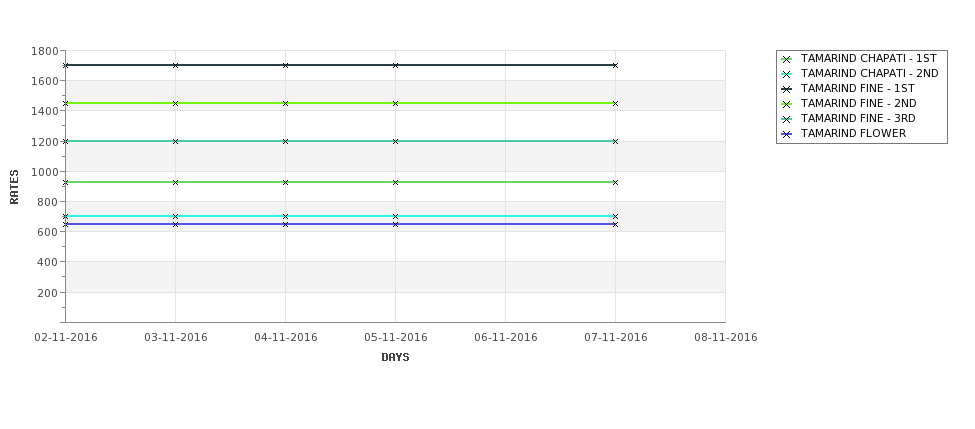Click the TAMARIND FINE - 2ND legend marker
975x429 pixels.
click(x=787, y=104)
